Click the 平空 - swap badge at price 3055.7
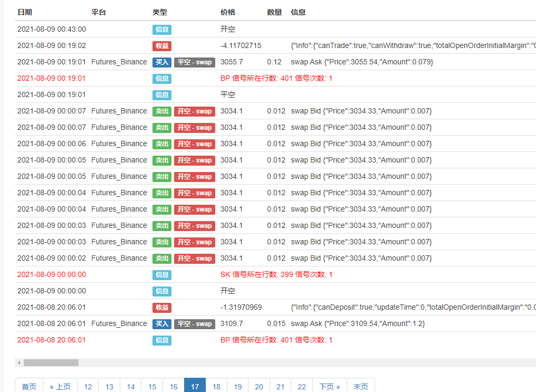This screenshot has width=536, height=392. [x=195, y=62]
